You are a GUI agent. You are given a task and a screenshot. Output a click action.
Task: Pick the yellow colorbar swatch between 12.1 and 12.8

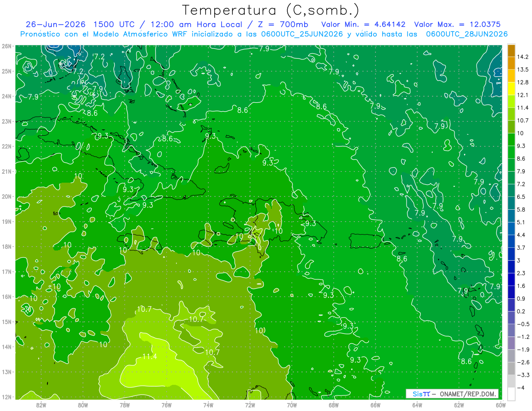pyautogui.click(x=512, y=89)
